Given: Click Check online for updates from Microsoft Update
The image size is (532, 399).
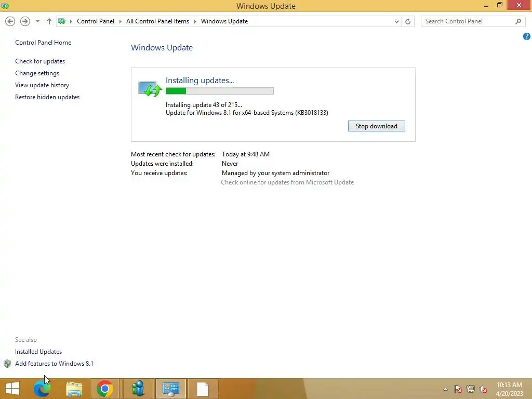Looking at the screenshot, I should pos(287,182).
